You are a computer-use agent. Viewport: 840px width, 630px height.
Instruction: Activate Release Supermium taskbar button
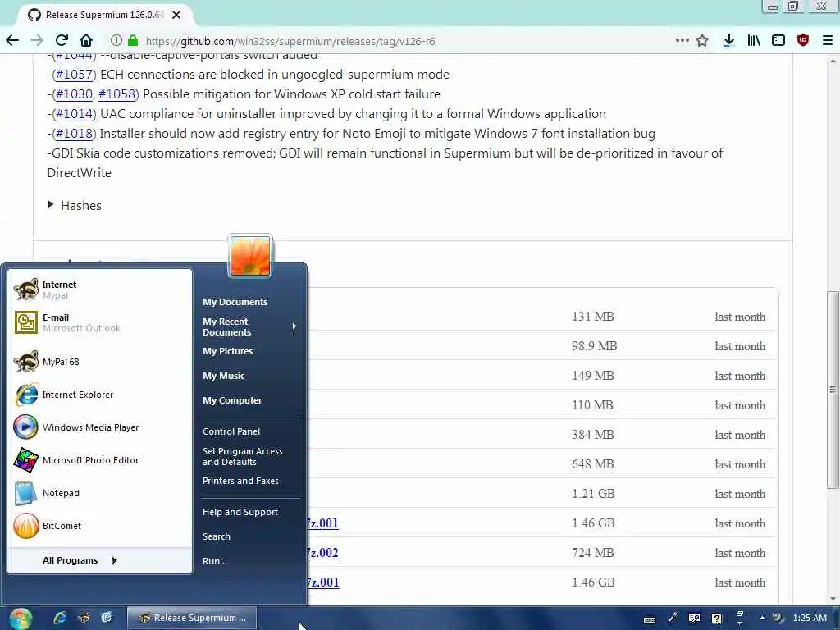tap(192, 619)
